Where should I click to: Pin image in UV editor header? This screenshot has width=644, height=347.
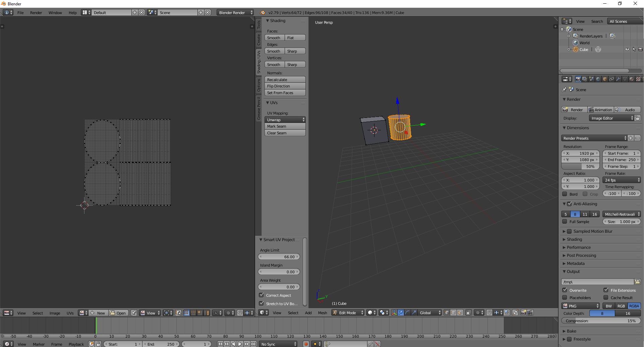click(x=134, y=313)
